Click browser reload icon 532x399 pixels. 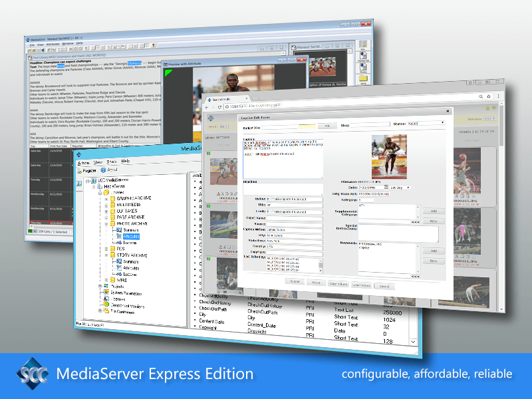[x=220, y=107]
